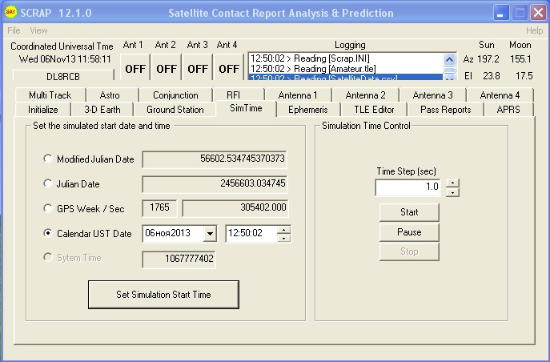The image size is (550, 362).
Task: Open the Ephemeris tab
Action: (x=308, y=109)
